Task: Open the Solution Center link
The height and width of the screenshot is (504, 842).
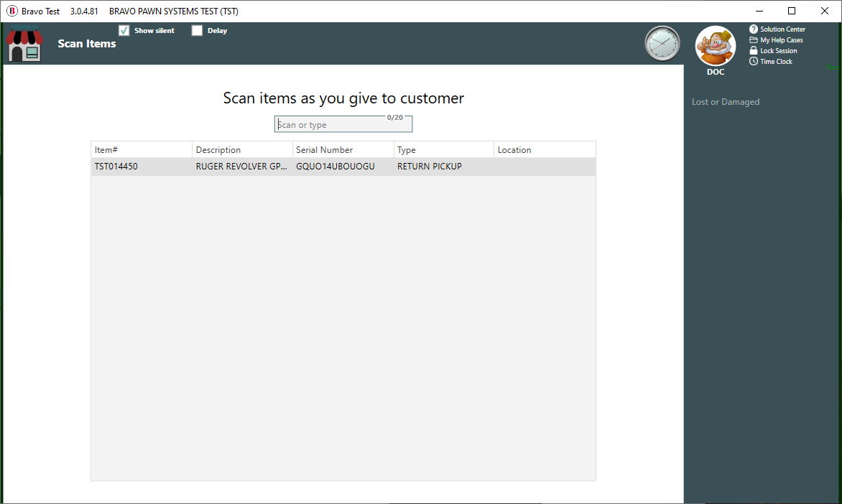Action: tap(782, 29)
